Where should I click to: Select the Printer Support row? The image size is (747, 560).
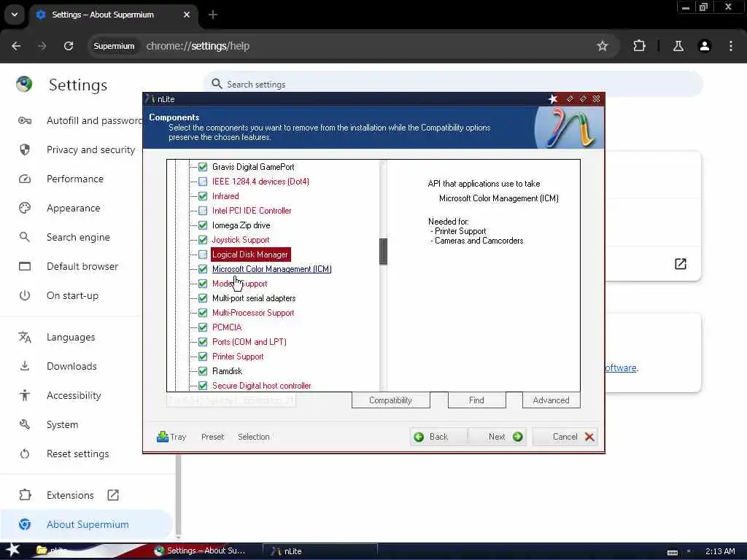[x=238, y=357]
